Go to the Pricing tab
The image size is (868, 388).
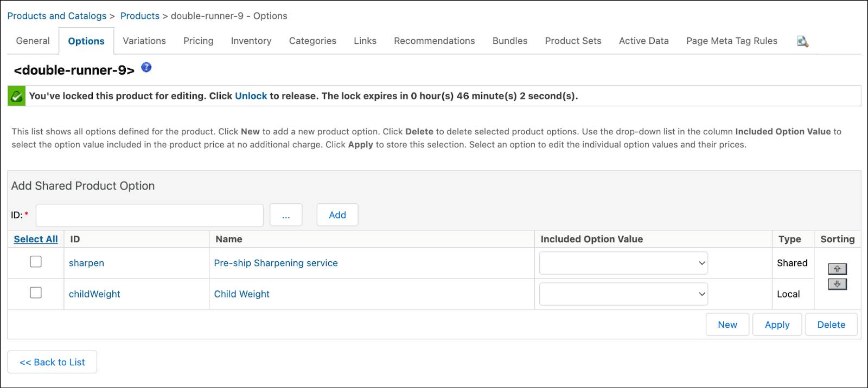click(199, 41)
